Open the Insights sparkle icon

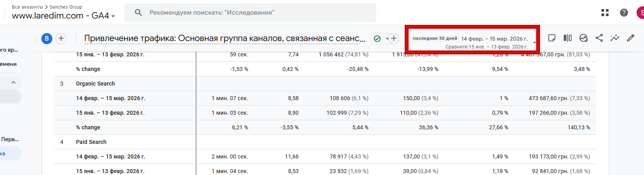614,38
